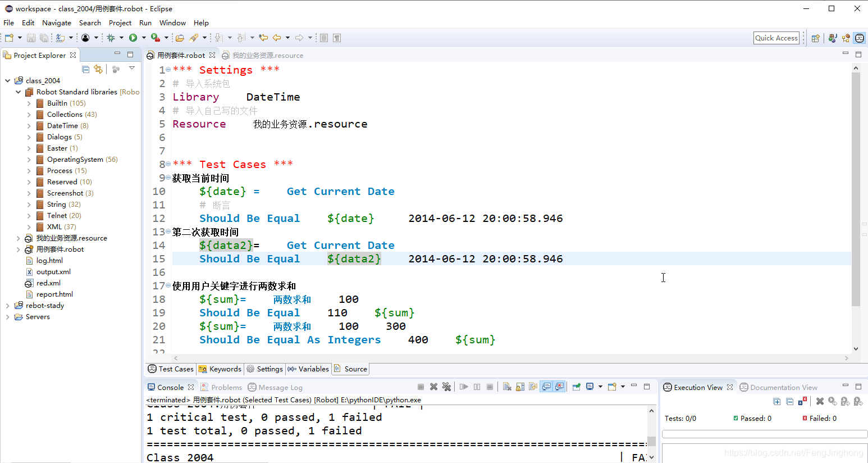Toggle Show Console on standard error
This screenshot has height=463, width=868.
559,387
